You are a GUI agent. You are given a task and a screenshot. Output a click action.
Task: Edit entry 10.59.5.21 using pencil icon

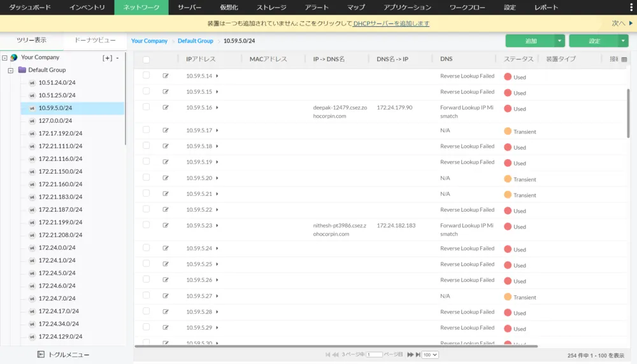166,193
